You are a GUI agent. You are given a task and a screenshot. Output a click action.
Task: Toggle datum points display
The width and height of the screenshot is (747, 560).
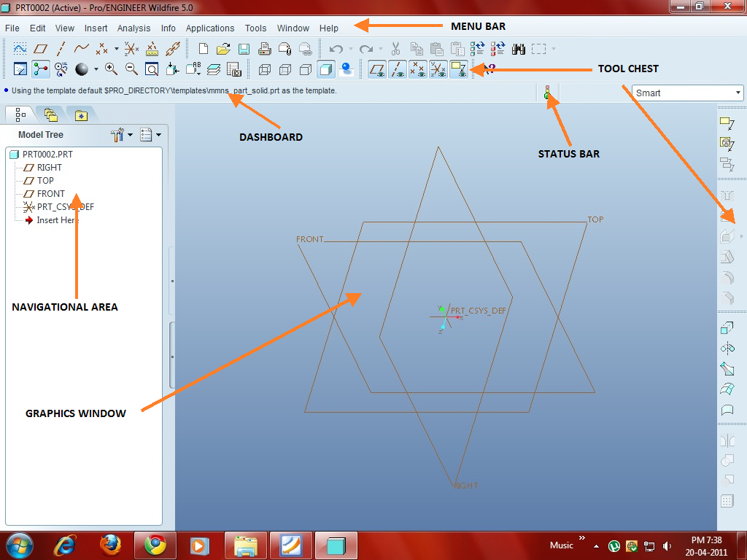[x=418, y=69]
